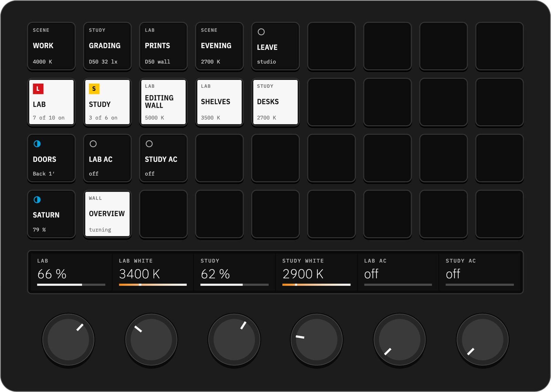Click the 'studio' text on Leave key
The image size is (551, 392).
[266, 62]
